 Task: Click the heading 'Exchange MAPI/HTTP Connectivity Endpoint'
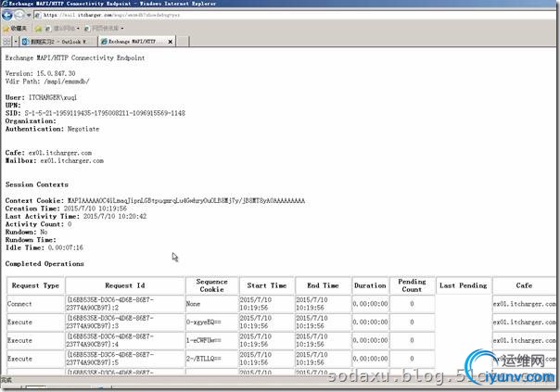pyautogui.click(x=75, y=57)
